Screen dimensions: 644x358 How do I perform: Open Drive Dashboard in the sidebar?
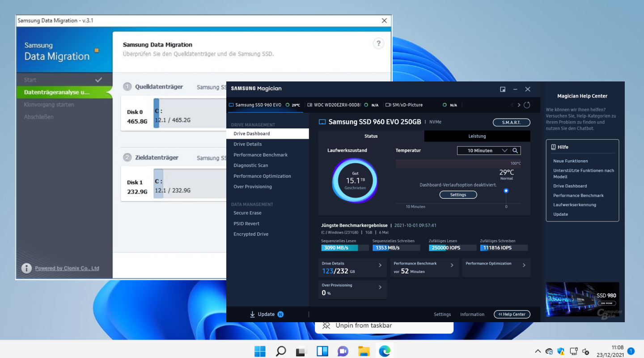click(x=267, y=133)
